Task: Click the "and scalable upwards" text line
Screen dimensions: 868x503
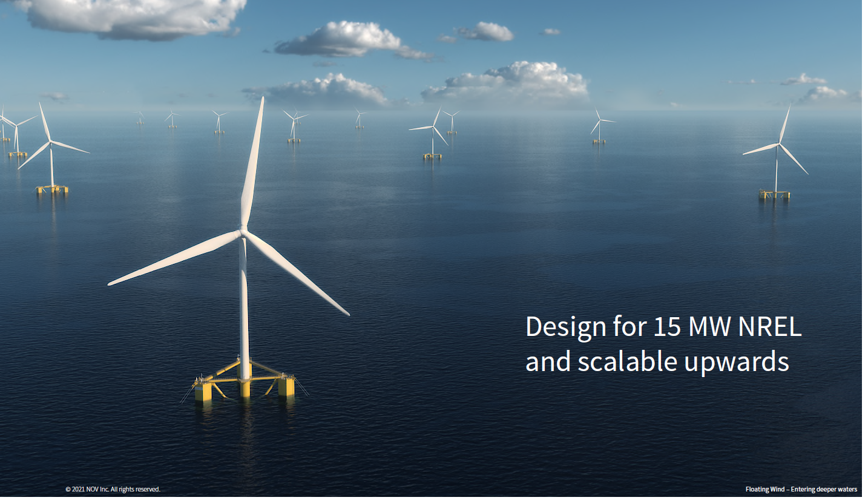Action: pos(657,362)
